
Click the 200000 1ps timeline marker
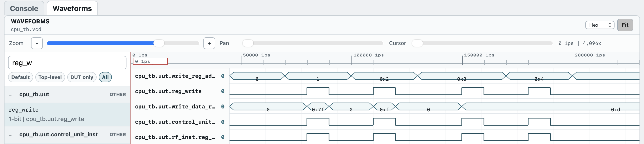click(590, 55)
